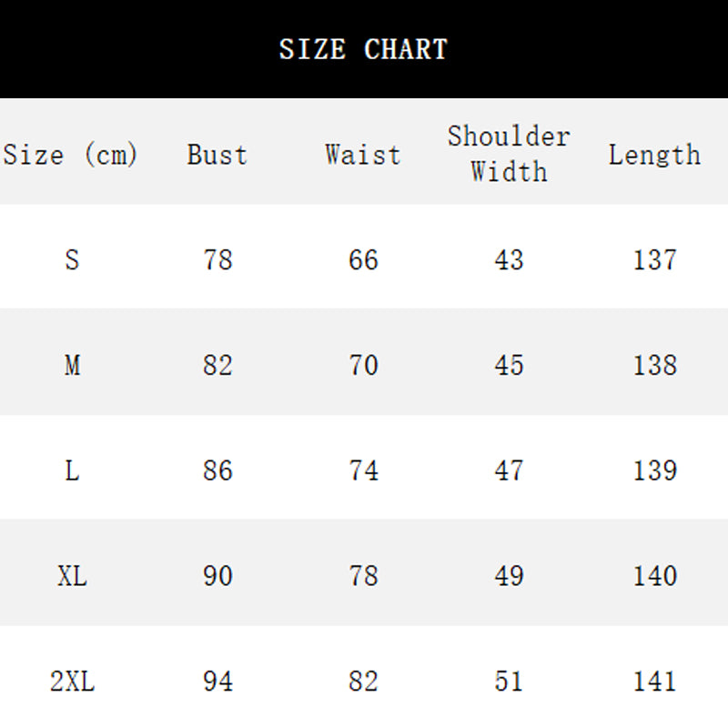This screenshot has height=728, width=728.
Task: Select the 2XL size row label
Action: [72, 682]
